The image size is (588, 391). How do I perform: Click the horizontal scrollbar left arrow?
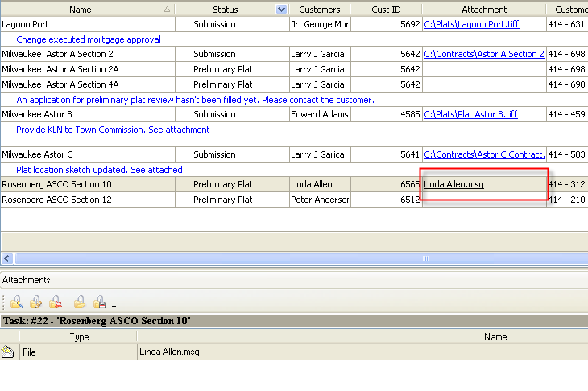point(7,259)
